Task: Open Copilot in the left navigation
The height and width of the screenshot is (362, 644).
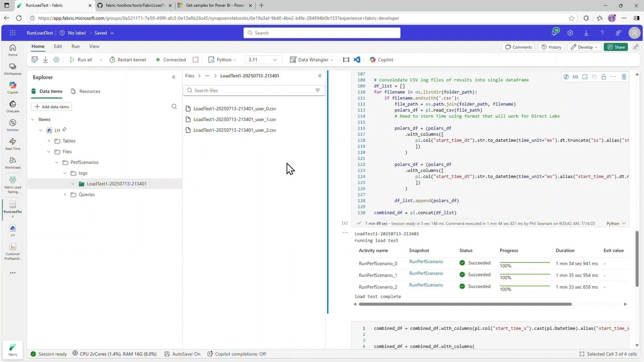Action: pyautogui.click(x=13, y=87)
